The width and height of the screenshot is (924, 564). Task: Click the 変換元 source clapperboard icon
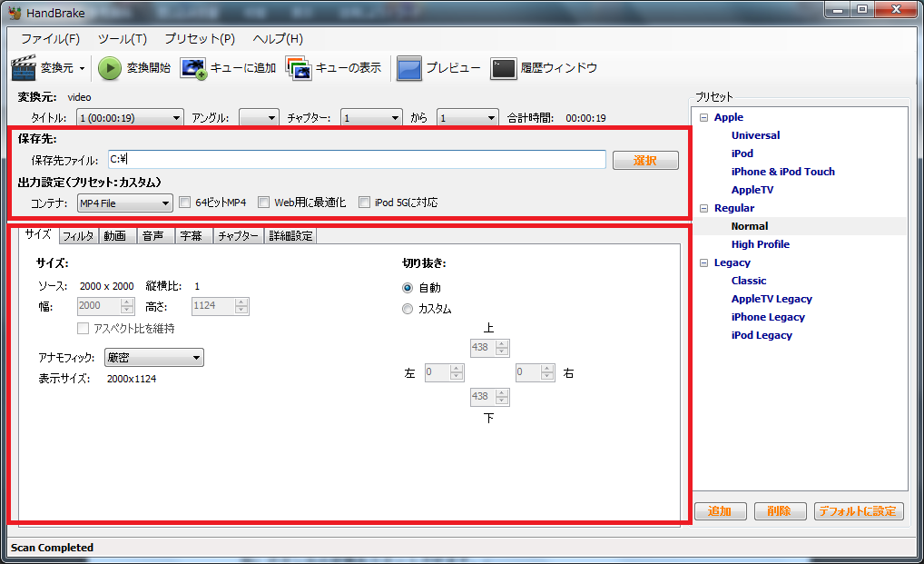(x=24, y=68)
